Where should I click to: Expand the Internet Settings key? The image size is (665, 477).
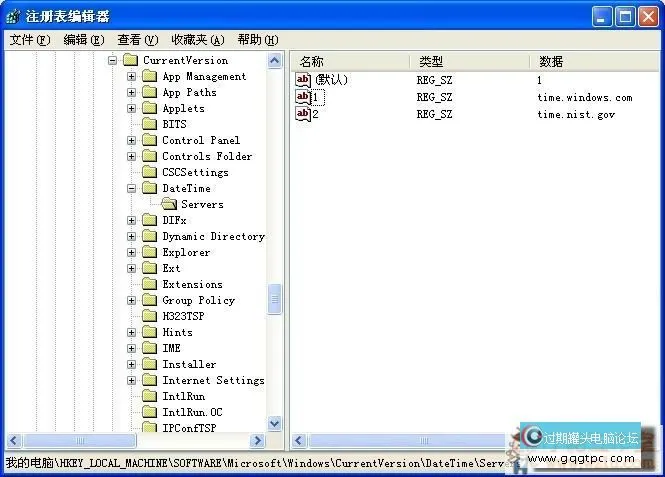tap(131, 380)
